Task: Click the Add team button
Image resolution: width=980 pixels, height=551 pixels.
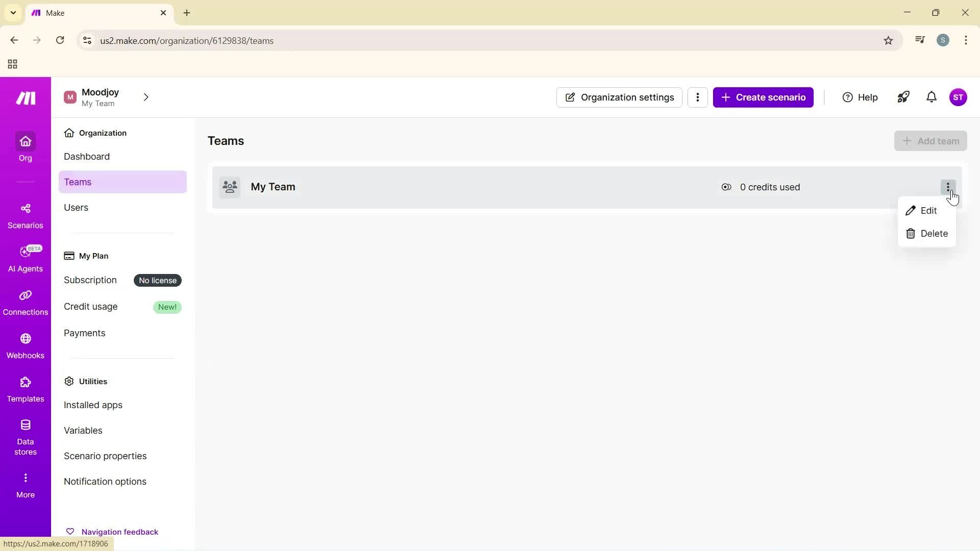Action: click(930, 141)
